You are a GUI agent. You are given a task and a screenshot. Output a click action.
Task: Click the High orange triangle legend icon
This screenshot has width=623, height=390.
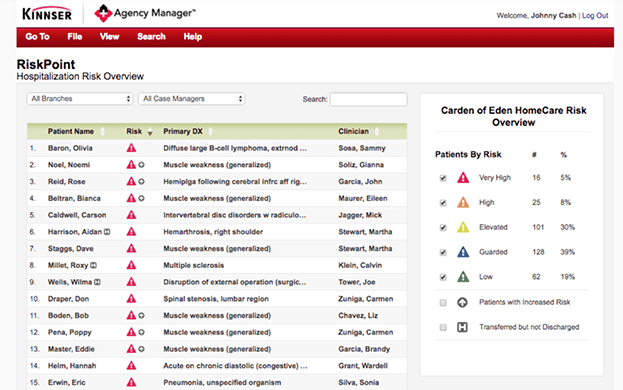pos(463,203)
